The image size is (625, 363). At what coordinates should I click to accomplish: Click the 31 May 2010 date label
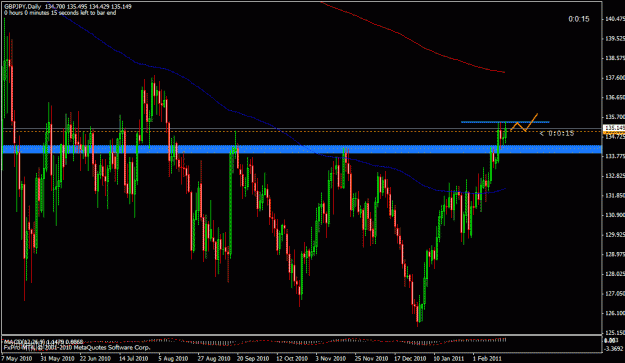(x=57, y=359)
